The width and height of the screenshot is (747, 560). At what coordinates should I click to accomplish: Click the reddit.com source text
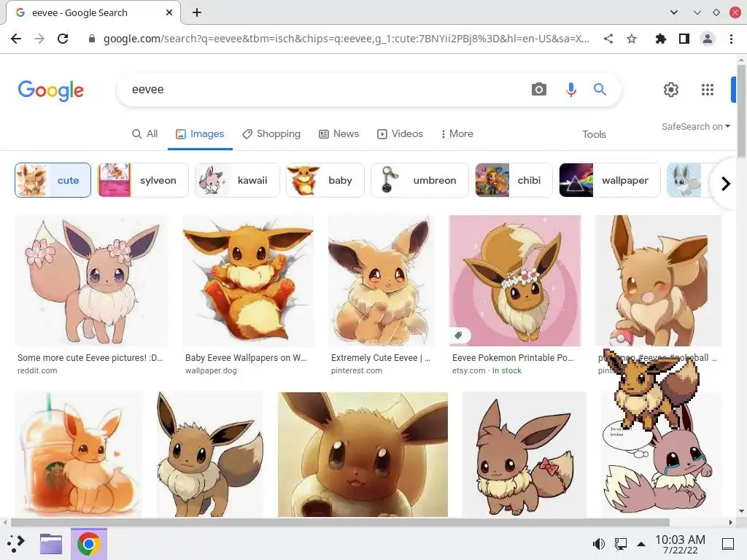pos(37,370)
